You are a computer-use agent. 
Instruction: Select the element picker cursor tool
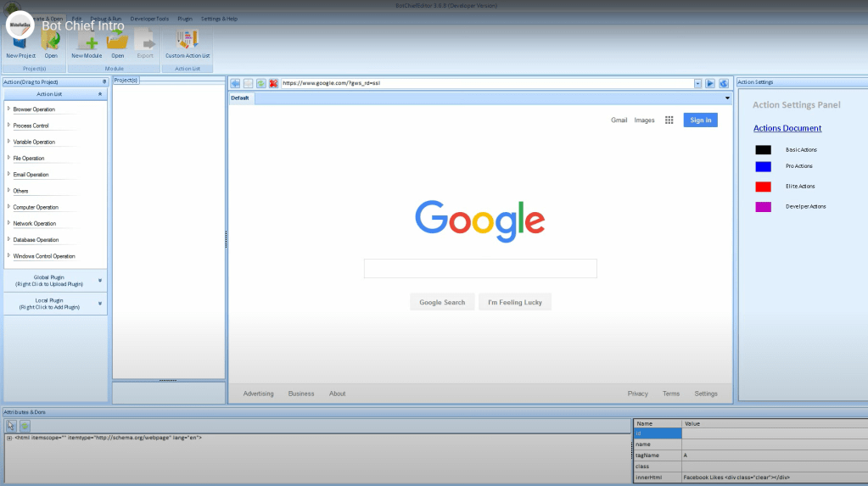pyautogui.click(x=12, y=425)
